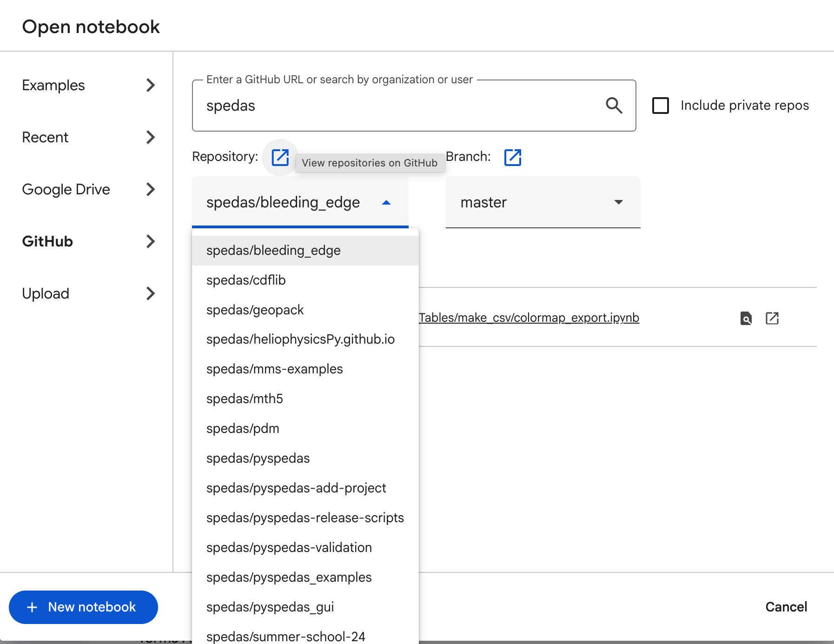Select spedas/pyspedas-validation option
This screenshot has width=834, height=644.
coord(305,548)
